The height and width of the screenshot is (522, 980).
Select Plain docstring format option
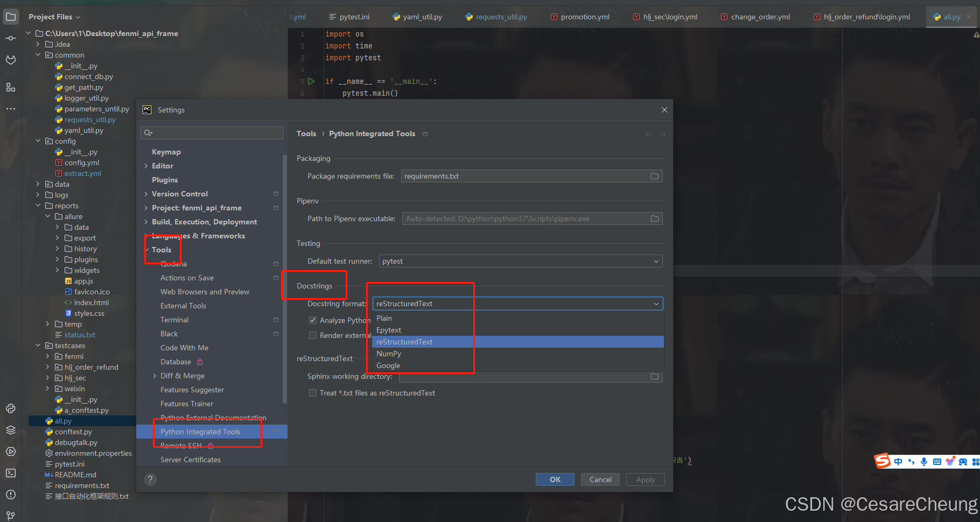tap(518, 318)
